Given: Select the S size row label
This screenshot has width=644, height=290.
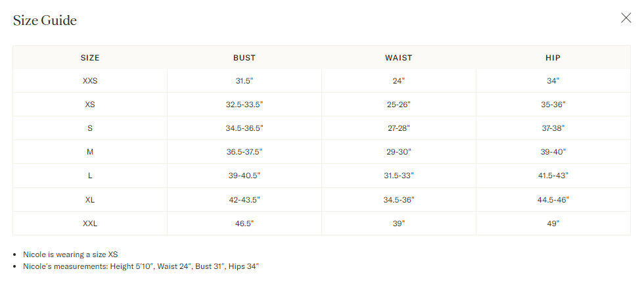Looking at the screenshot, I should pyautogui.click(x=90, y=128).
